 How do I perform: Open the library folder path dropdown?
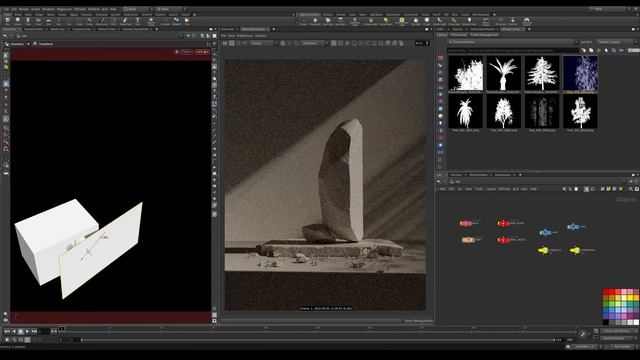tap(513, 42)
